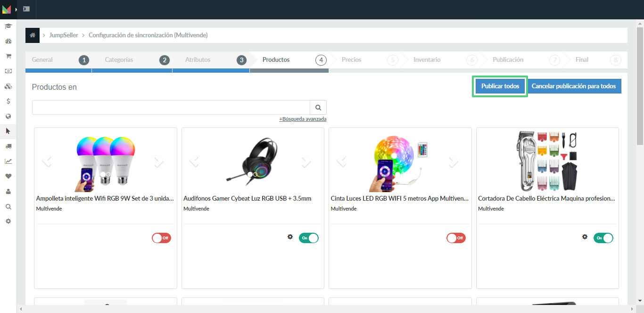
Task: Disable toggle for Audifonos Gamer Cybeat
Action: [308, 238]
